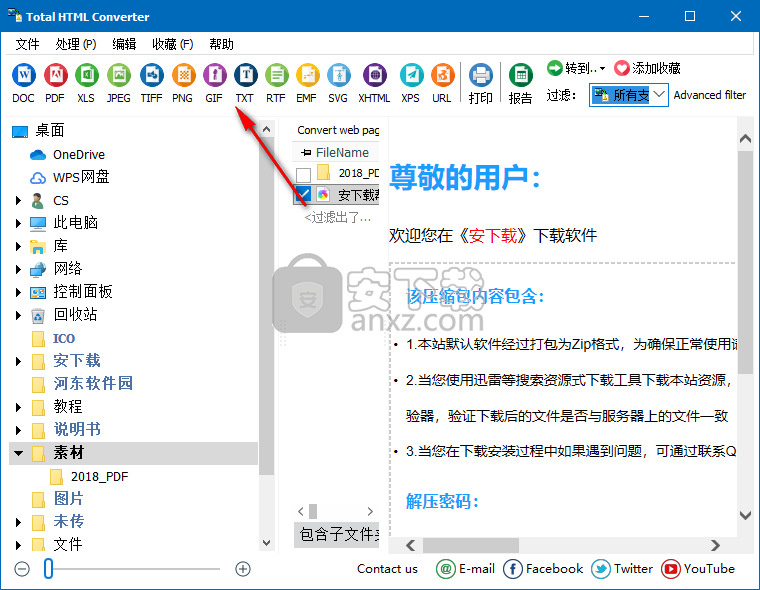
Task: Expand the 教程 folder node
Action: click(18, 407)
